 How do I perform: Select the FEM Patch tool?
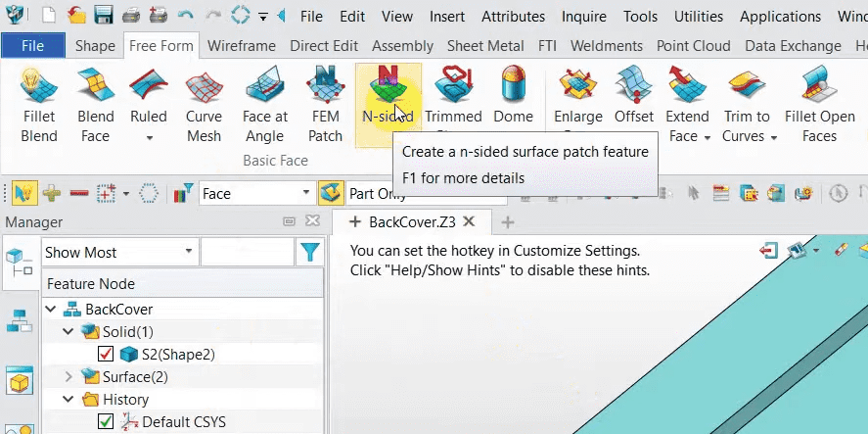(x=325, y=105)
